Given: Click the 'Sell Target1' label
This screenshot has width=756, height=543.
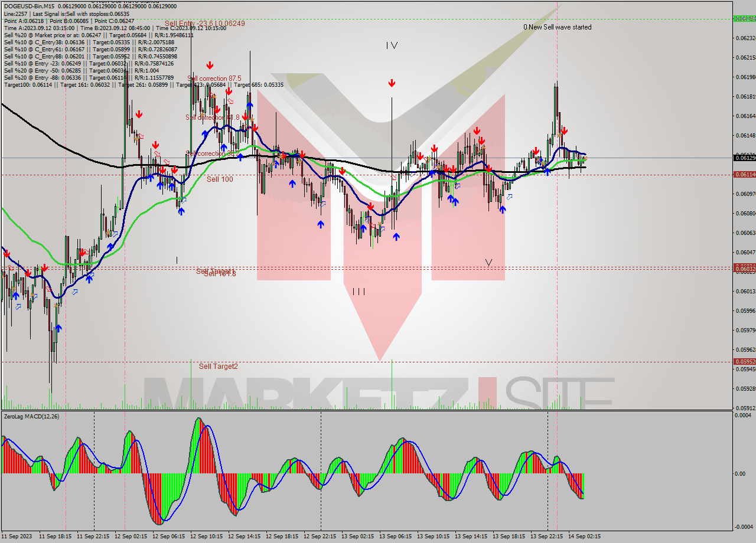Looking at the screenshot, I should point(216,270).
